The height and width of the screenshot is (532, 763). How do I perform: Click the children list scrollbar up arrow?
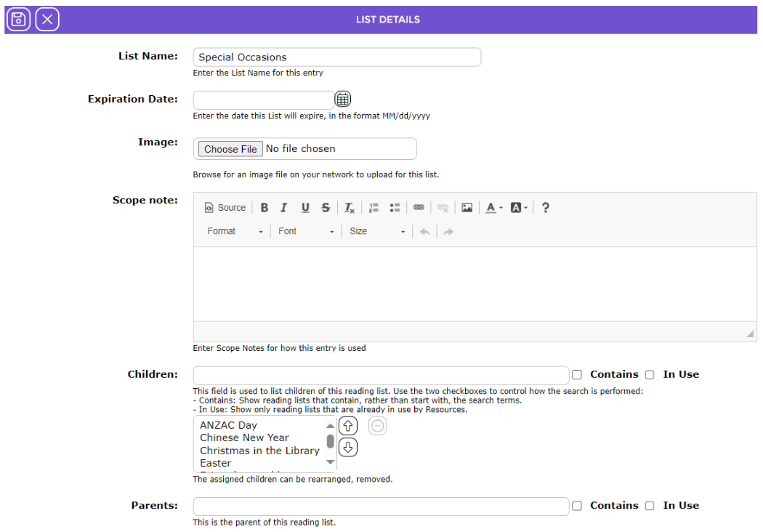[x=331, y=426]
